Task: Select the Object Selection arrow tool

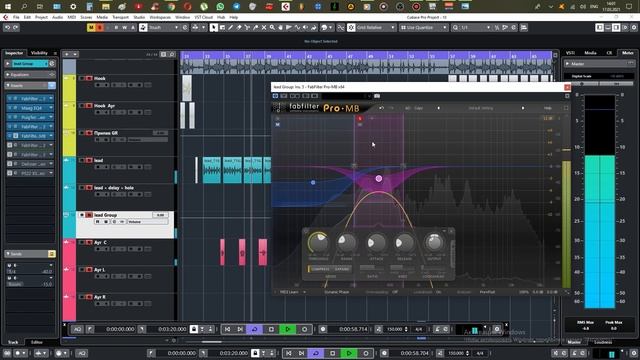Action: pos(213,27)
